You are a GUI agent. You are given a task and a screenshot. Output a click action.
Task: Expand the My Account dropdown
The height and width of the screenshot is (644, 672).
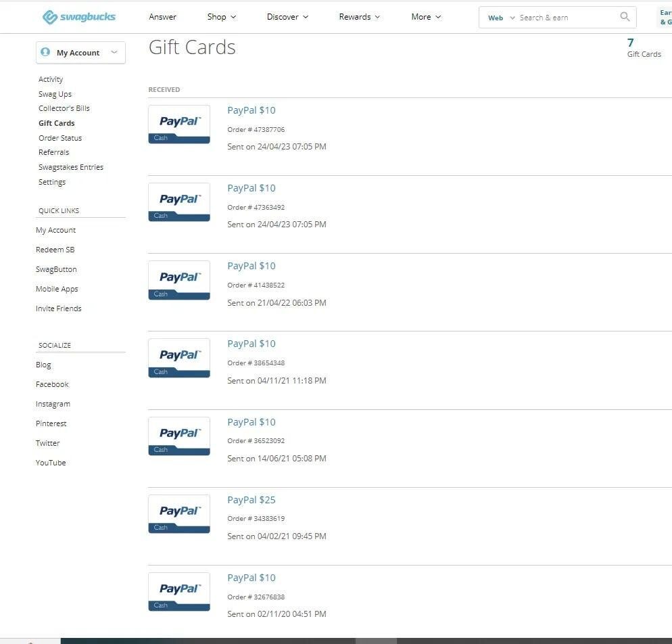pyautogui.click(x=80, y=52)
